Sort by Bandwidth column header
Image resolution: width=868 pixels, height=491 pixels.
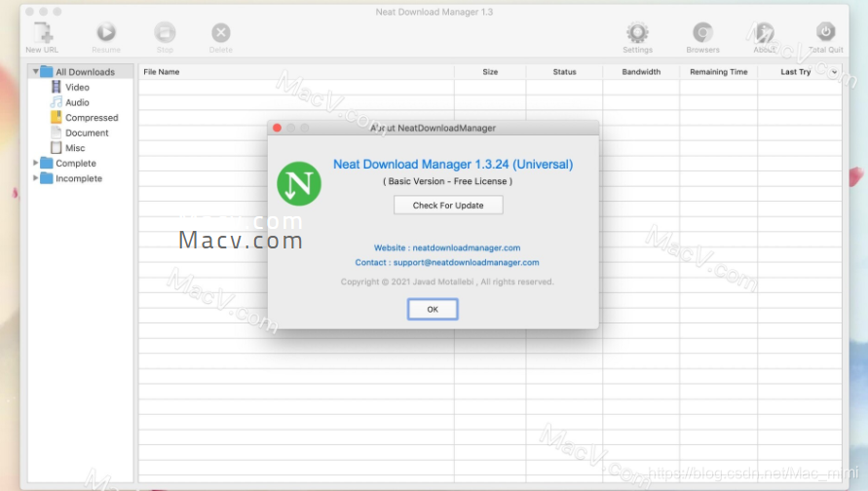click(641, 72)
